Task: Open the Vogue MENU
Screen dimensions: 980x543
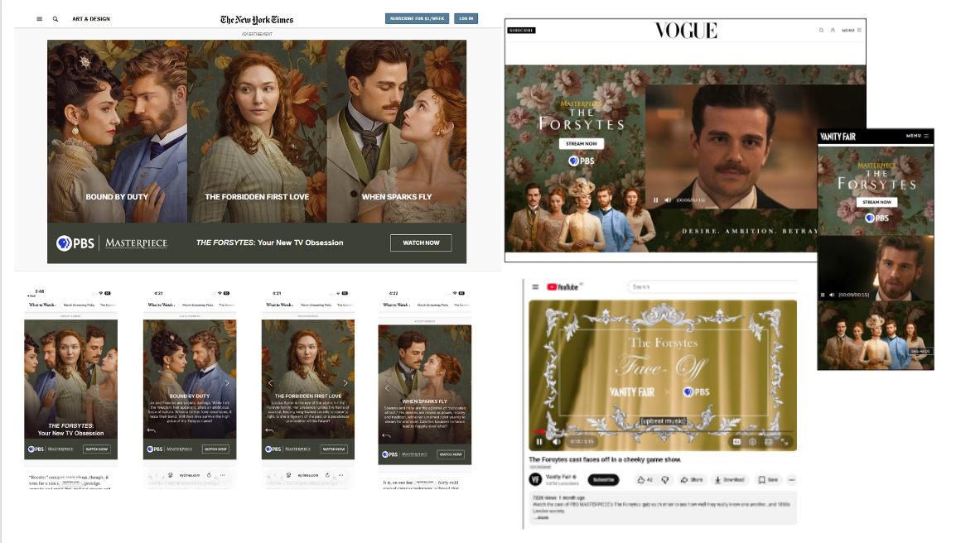Action: tap(852, 30)
